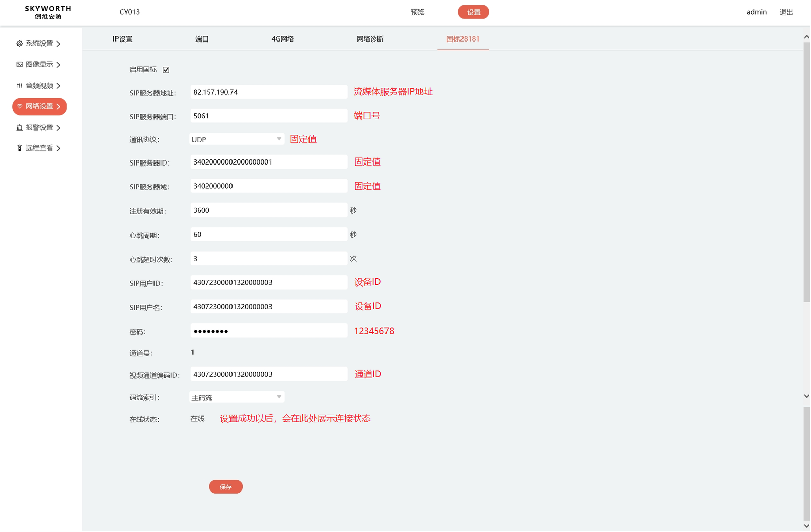Image resolution: width=811 pixels, height=532 pixels.
Task: Click the alarm settings bell icon
Action: tap(19, 128)
